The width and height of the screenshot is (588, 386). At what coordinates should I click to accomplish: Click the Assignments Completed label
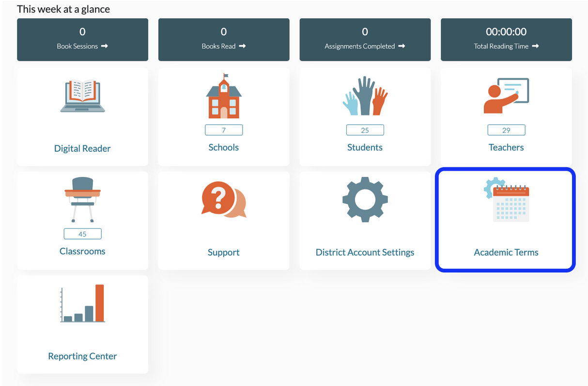[x=360, y=46]
